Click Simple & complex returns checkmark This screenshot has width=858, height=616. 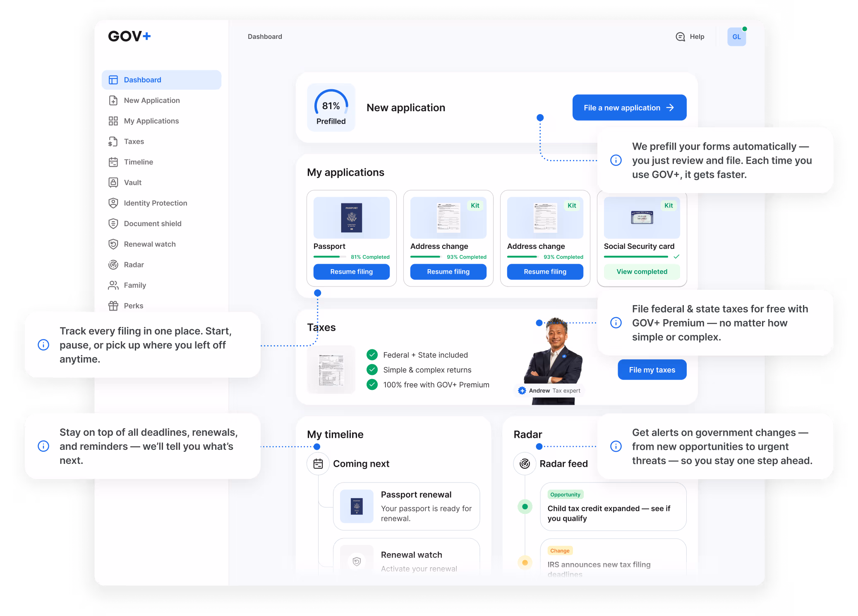tap(372, 370)
